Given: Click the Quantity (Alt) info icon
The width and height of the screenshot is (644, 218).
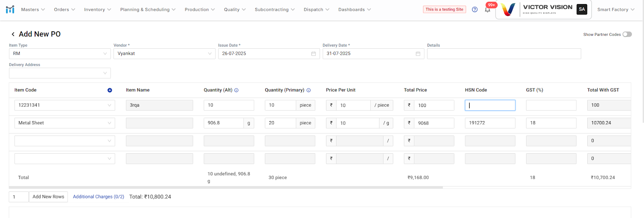Looking at the screenshot, I should pyautogui.click(x=236, y=90).
